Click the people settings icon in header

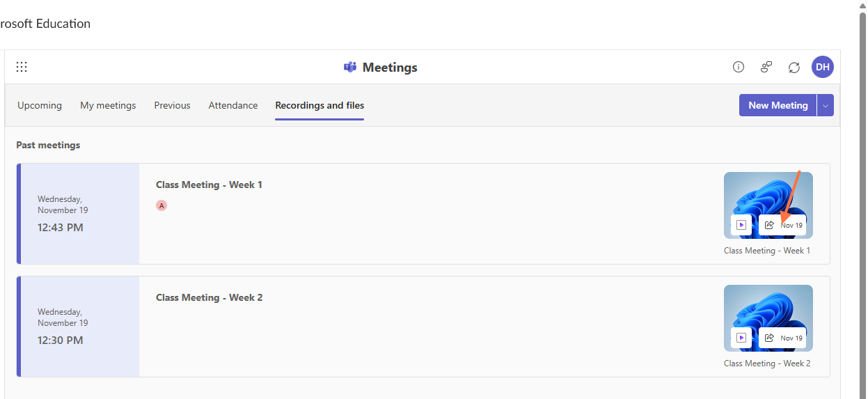(x=766, y=67)
